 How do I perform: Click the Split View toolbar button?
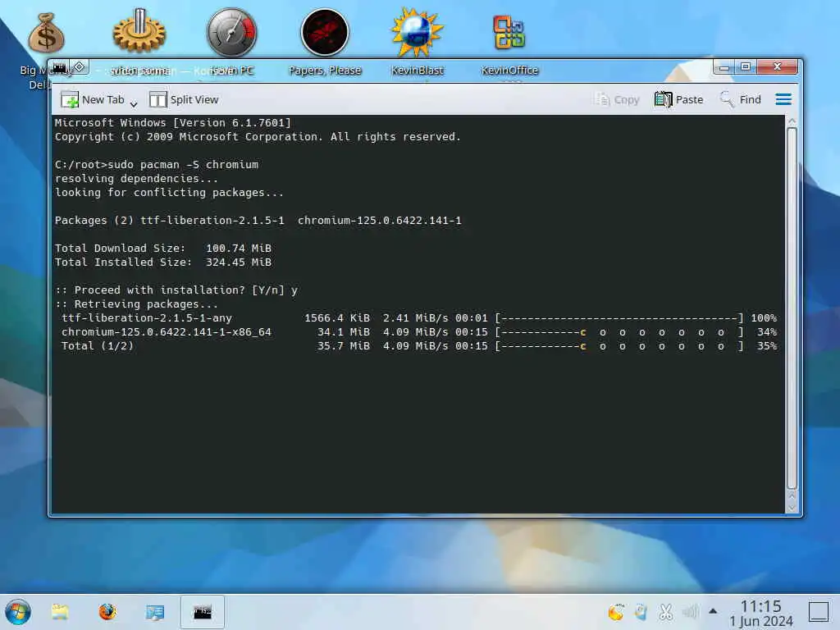184,99
